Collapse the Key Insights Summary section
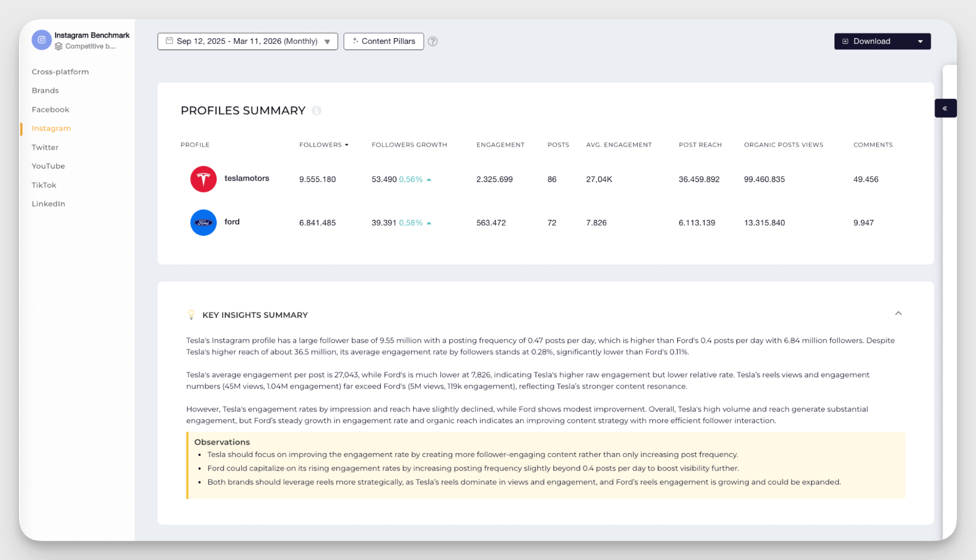The width and height of the screenshot is (976, 560). [899, 313]
